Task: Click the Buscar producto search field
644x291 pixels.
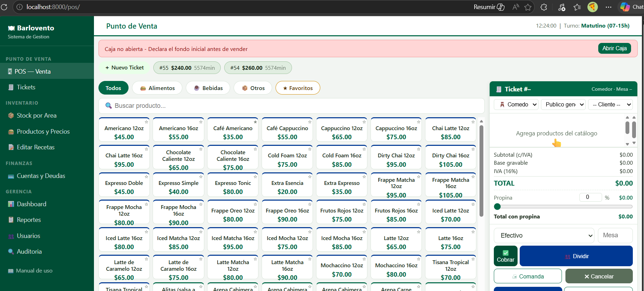Action: pos(292,106)
